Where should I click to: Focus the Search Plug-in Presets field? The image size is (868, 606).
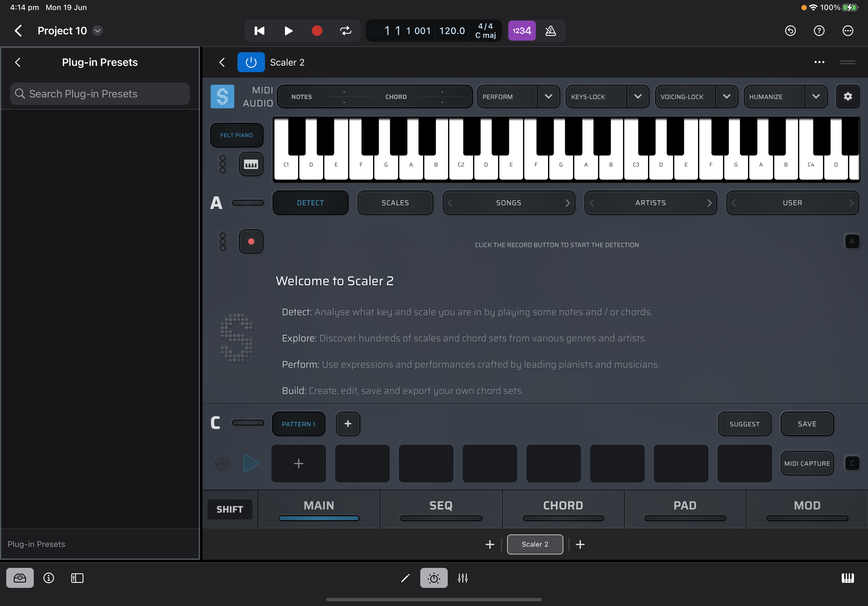(x=100, y=94)
